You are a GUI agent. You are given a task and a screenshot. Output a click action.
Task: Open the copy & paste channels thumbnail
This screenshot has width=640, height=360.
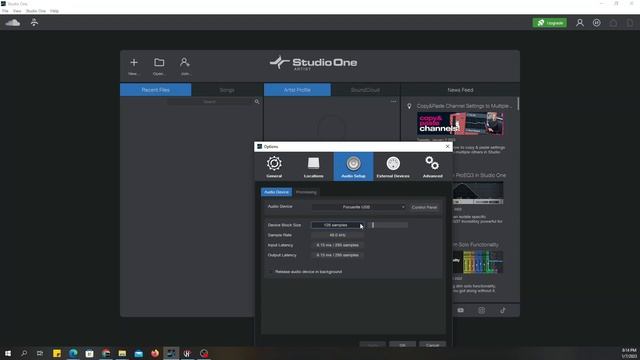point(460,123)
